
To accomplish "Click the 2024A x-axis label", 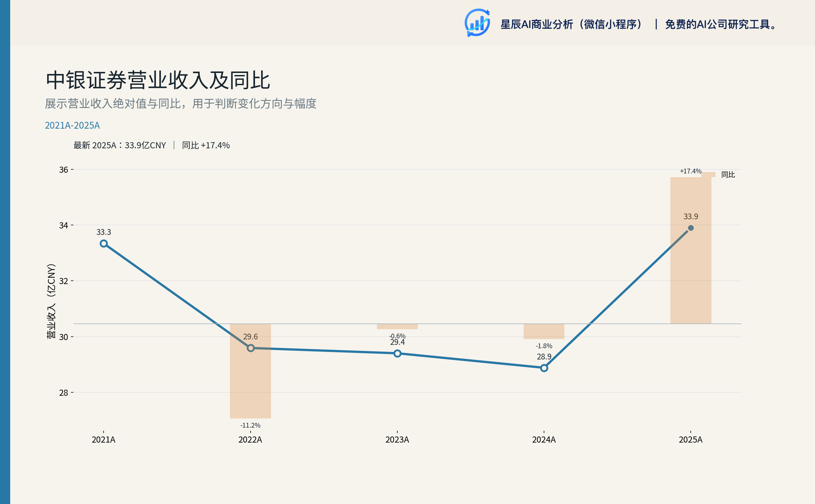I will pos(544,440).
